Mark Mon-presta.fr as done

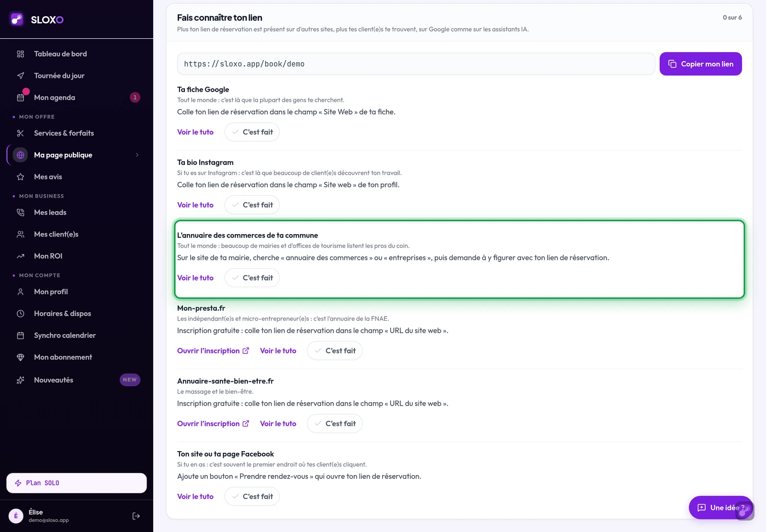[335, 351]
